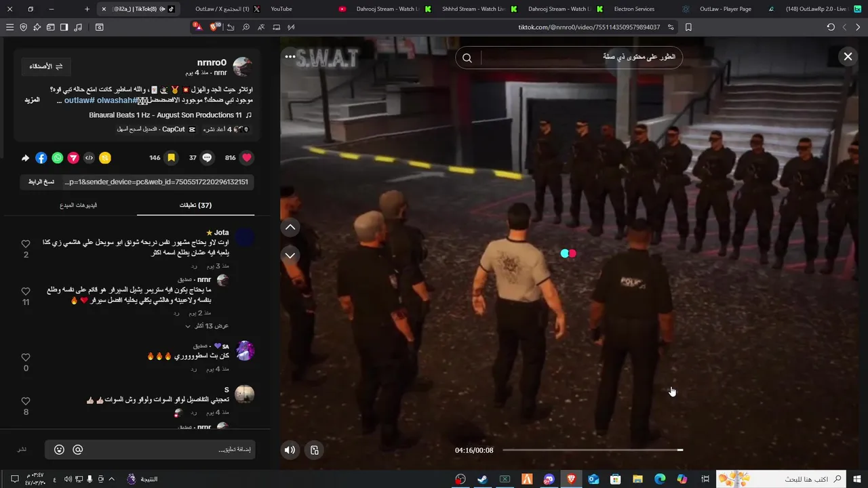Open SA's commenter avatar
This screenshot has height=488, width=868.
[245, 350]
